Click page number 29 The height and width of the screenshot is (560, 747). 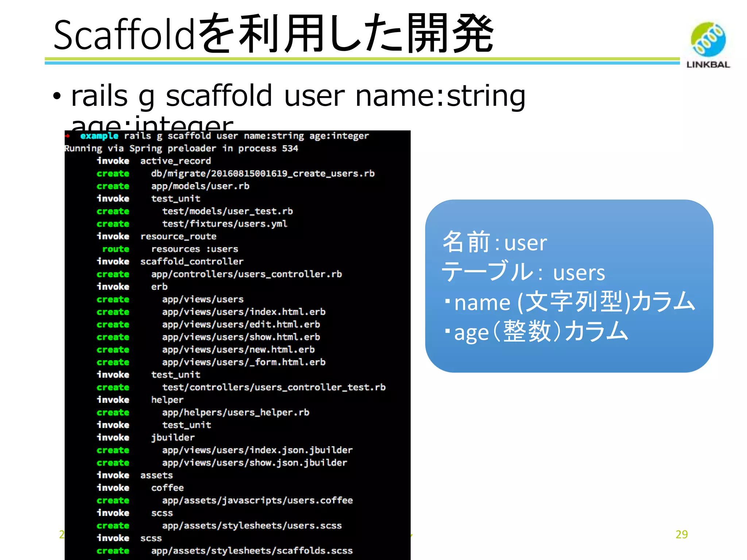coord(681,534)
